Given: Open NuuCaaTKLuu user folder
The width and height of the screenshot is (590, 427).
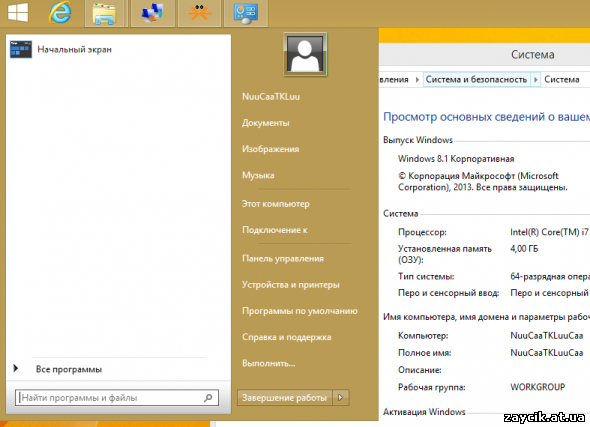Looking at the screenshot, I should (271, 97).
